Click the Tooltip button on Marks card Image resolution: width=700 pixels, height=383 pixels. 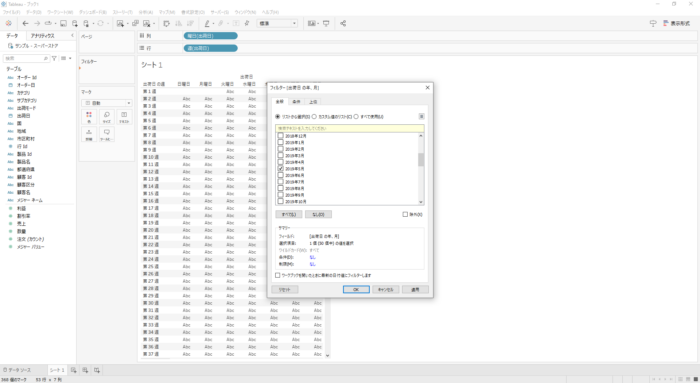click(107, 134)
